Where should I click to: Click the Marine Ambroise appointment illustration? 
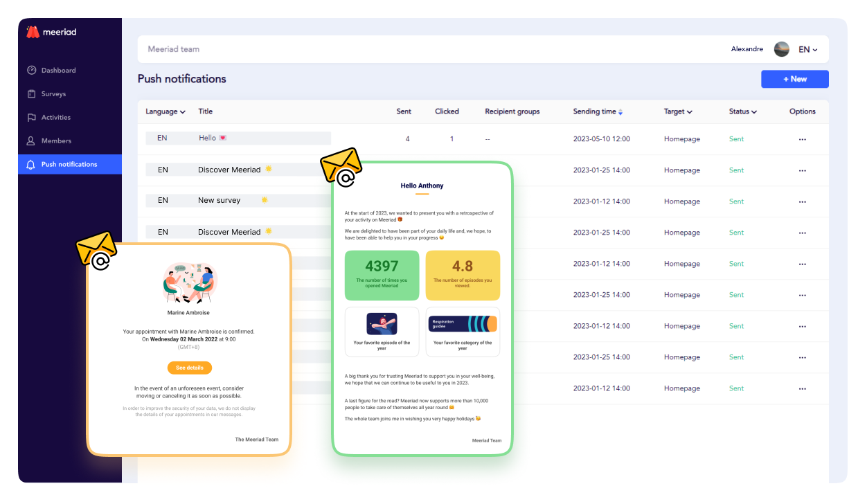190,282
